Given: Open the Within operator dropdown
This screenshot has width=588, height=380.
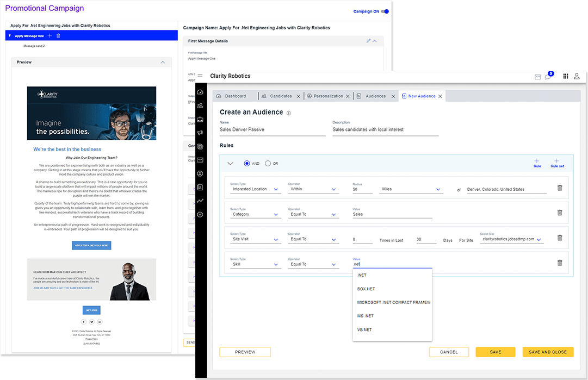Looking at the screenshot, I should click(313, 189).
